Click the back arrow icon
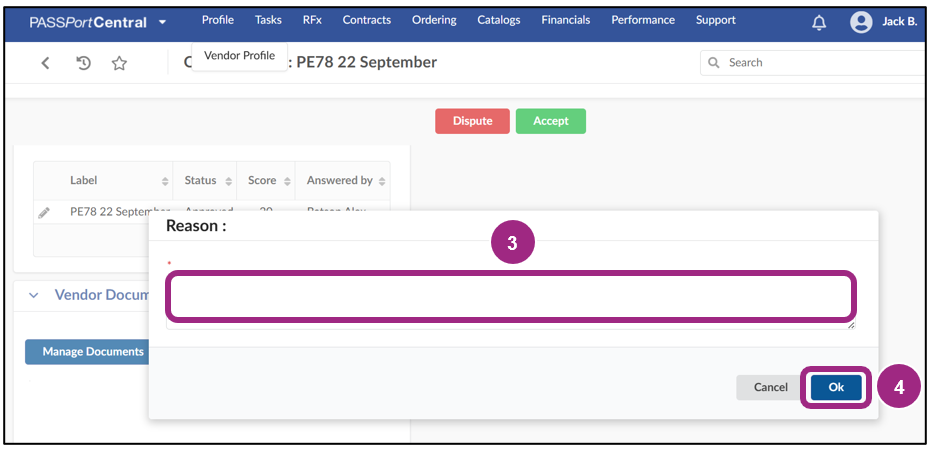This screenshot has width=933, height=452. click(45, 63)
